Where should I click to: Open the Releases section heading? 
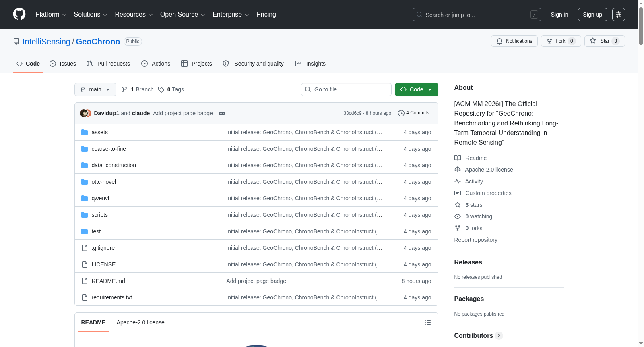coord(468,262)
